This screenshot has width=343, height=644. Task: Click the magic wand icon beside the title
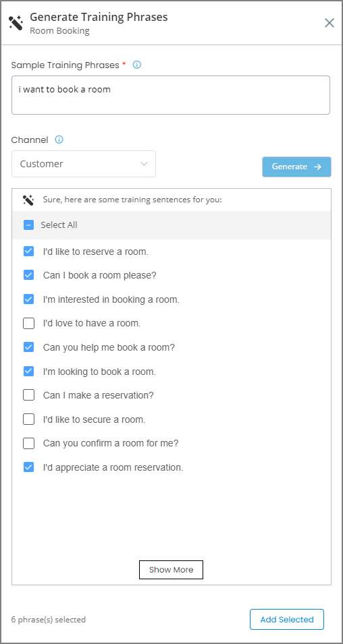(x=16, y=22)
